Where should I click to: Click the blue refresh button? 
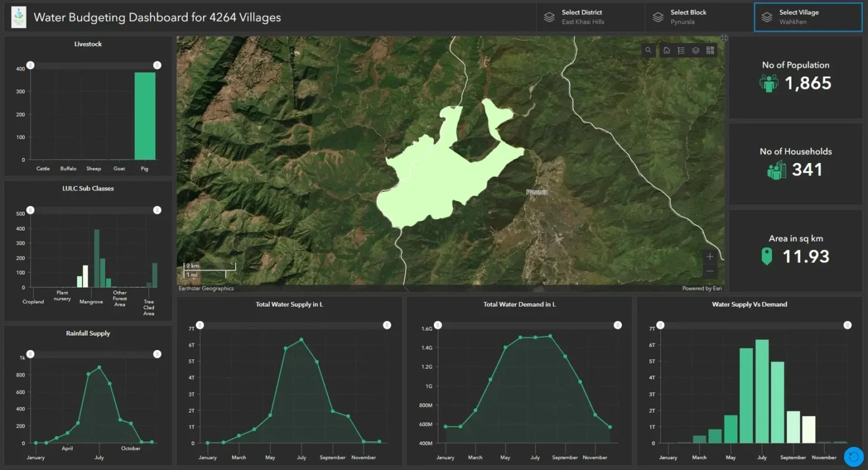(x=853, y=456)
